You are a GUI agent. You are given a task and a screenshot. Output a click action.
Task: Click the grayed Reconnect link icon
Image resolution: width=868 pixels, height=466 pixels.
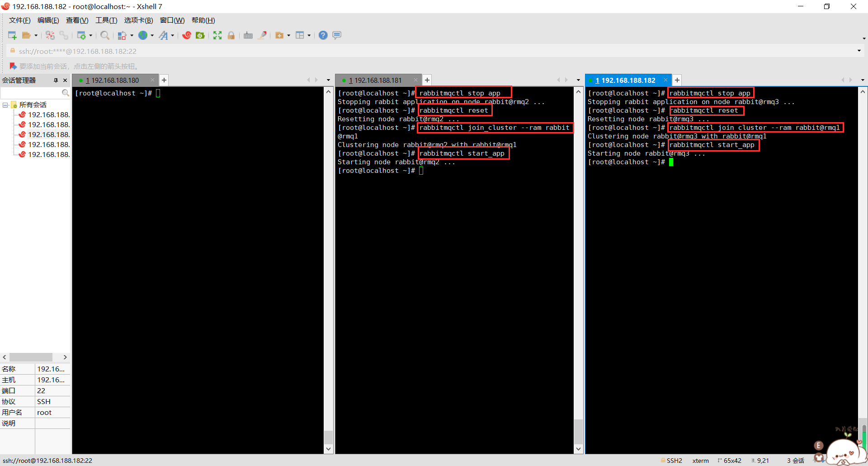(x=64, y=35)
